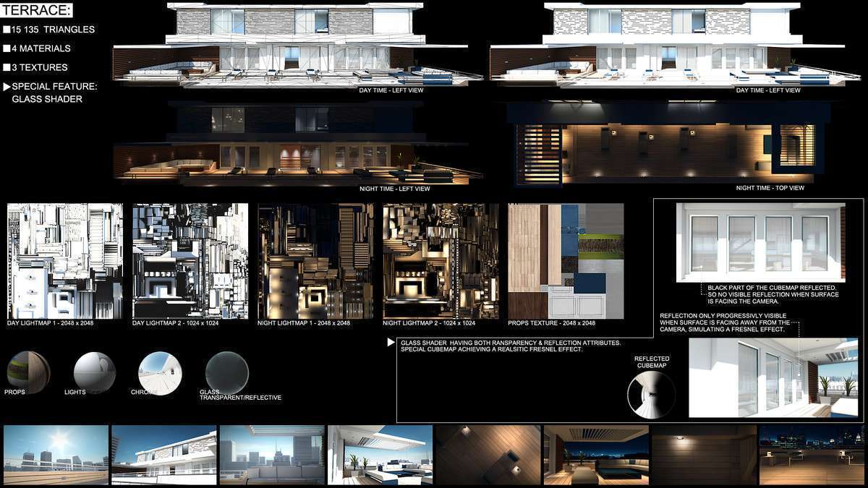This screenshot has width=868, height=488.
Task: Click the SPECIAL FEATURE: GLASS SHADER text
Action: [54, 93]
